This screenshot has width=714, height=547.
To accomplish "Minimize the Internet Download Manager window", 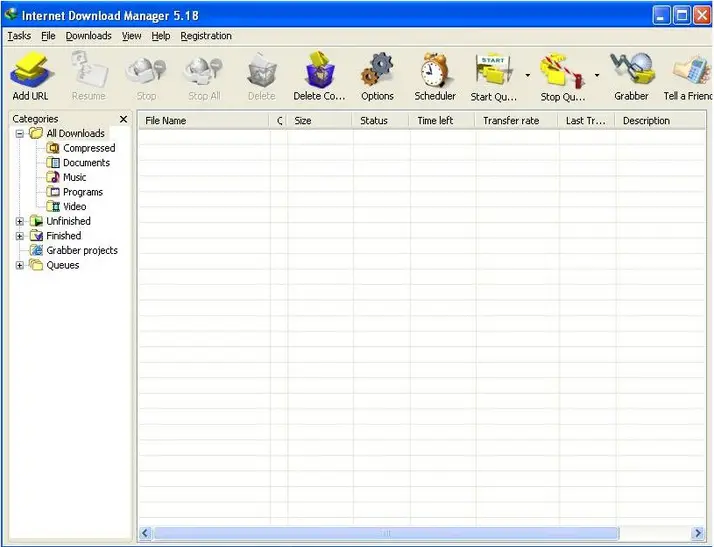I will click(661, 15).
